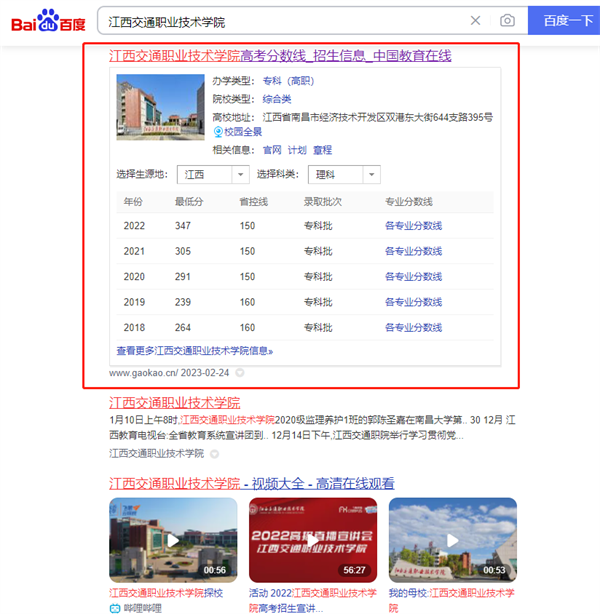Click the 专业分数线 column header

click(x=409, y=202)
